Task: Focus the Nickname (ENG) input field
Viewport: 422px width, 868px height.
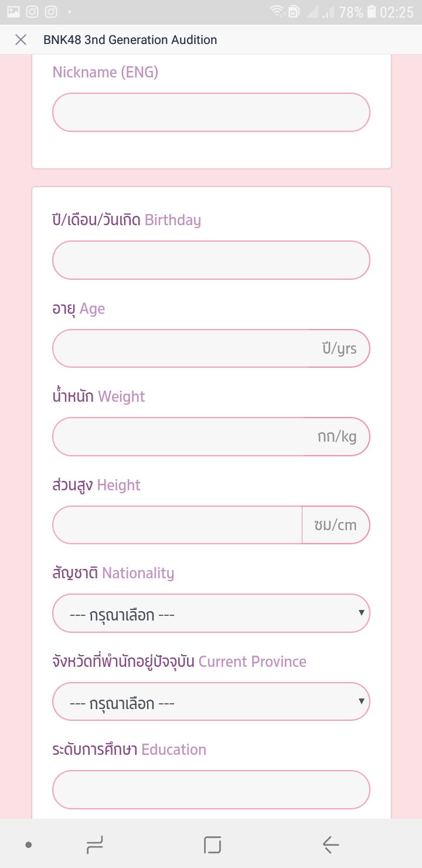Action: [211, 113]
